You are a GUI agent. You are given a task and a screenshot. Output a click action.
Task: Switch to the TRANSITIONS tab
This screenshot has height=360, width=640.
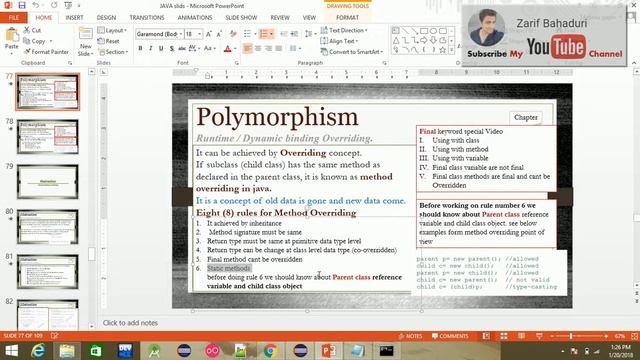coord(147,18)
